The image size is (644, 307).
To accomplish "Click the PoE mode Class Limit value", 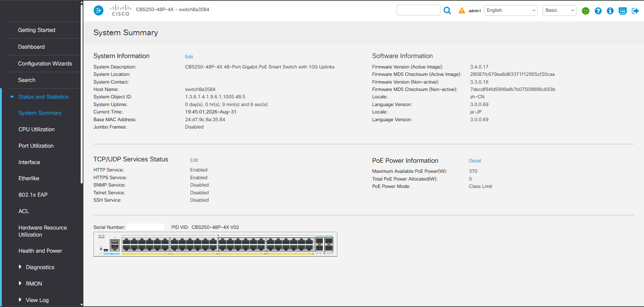I will (x=480, y=186).
